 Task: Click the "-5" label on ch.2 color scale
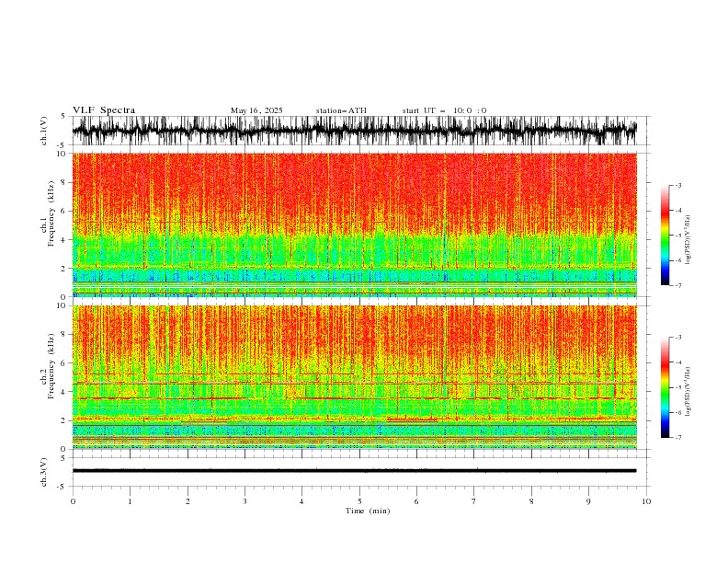[678, 387]
